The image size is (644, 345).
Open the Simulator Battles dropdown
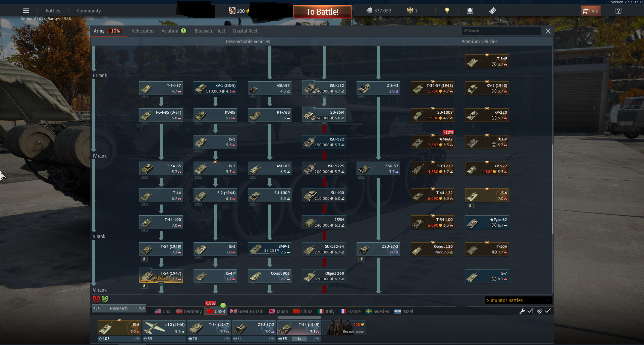point(519,300)
